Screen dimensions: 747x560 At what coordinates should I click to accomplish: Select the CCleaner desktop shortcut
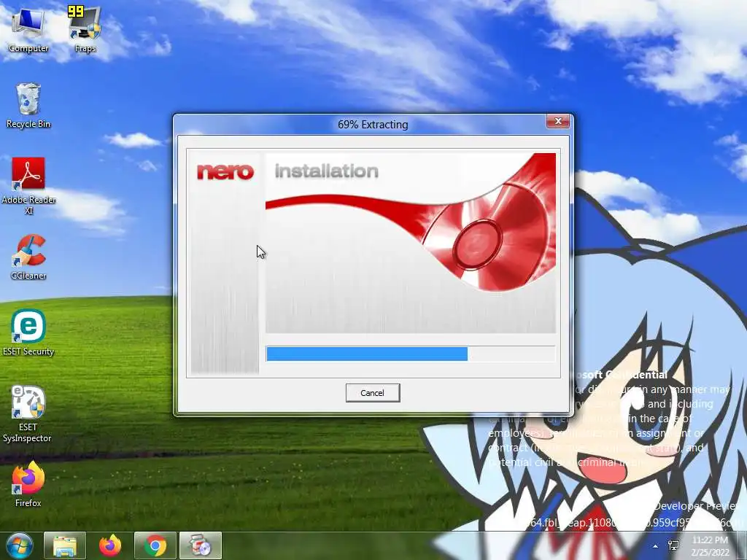pyautogui.click(x=28, y=257)
